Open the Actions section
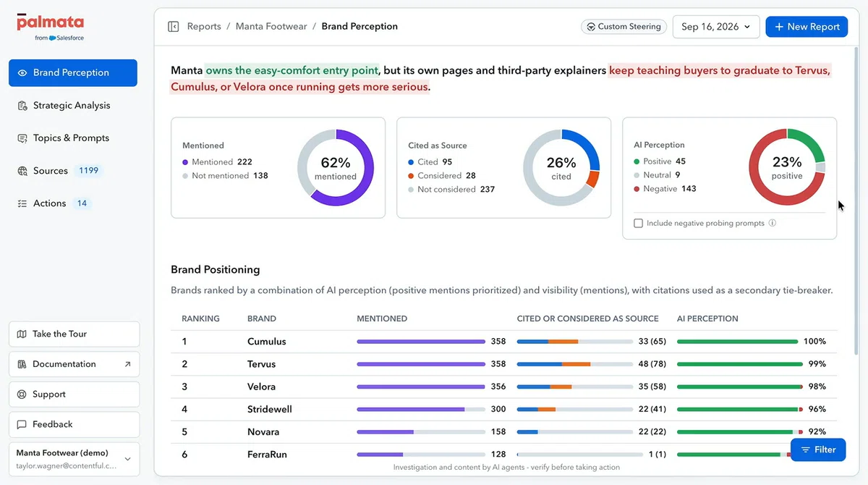The width and height of the screenshot is (868, 485). pyautogui.click(x=73, y=203)
